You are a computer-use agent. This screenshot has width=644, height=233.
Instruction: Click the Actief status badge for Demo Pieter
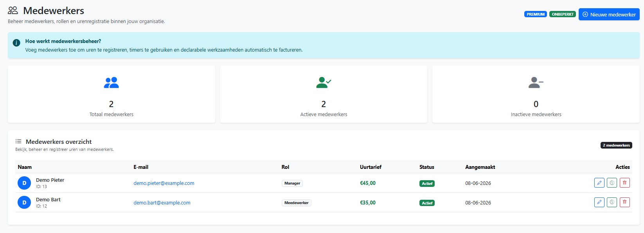point(427,183)
